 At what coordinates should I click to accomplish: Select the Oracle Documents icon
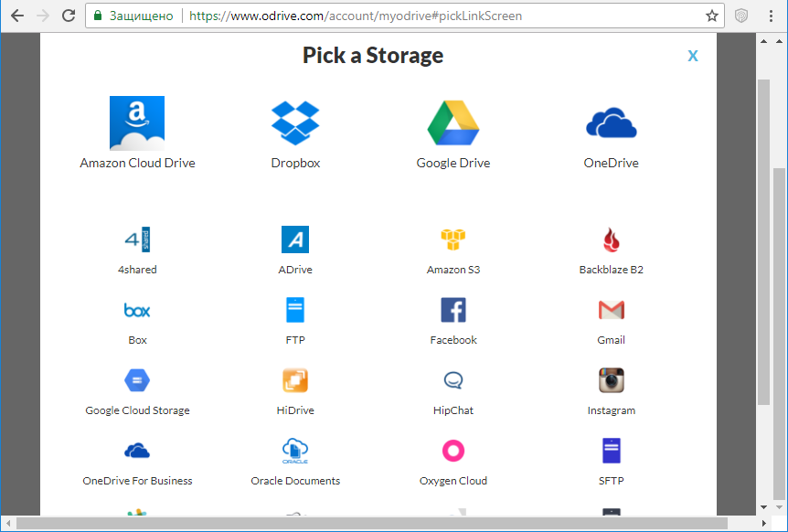tap(295, 451)
